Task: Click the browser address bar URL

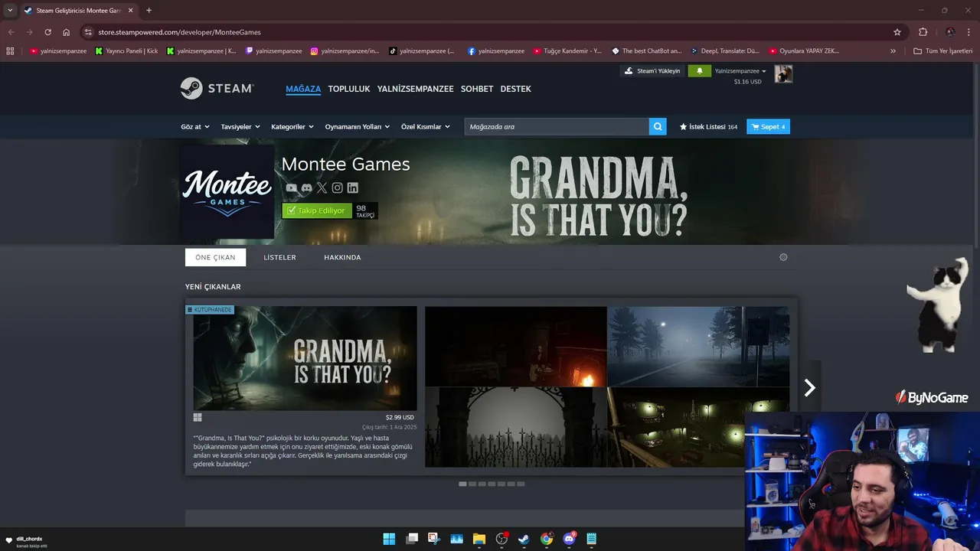Action: point(179,32)
